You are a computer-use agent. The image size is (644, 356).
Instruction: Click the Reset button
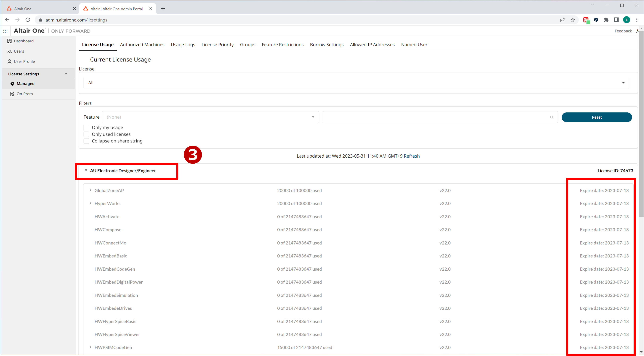(596, 117)
